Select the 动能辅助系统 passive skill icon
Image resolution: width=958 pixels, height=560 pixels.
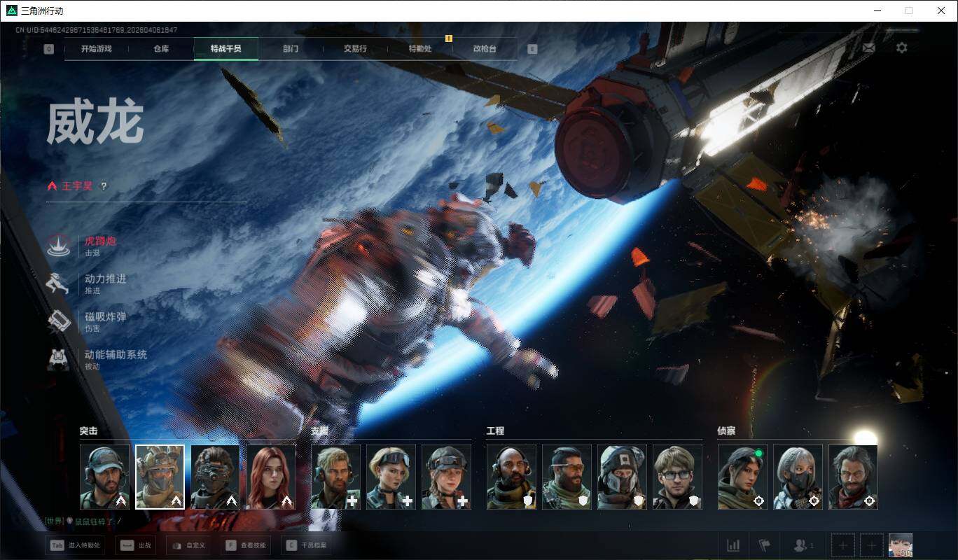[57, 359]
